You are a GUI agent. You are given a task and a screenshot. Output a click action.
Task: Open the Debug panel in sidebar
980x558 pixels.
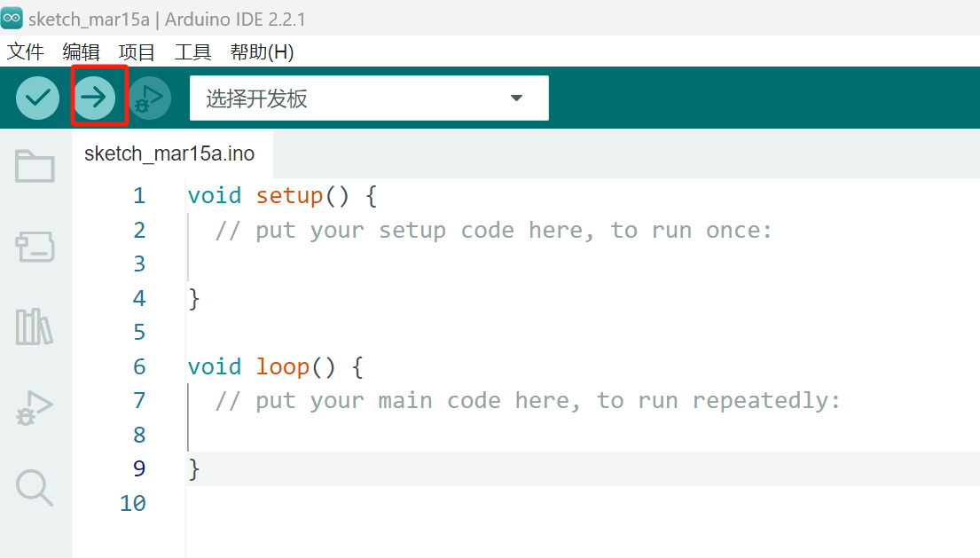[35, 408]
